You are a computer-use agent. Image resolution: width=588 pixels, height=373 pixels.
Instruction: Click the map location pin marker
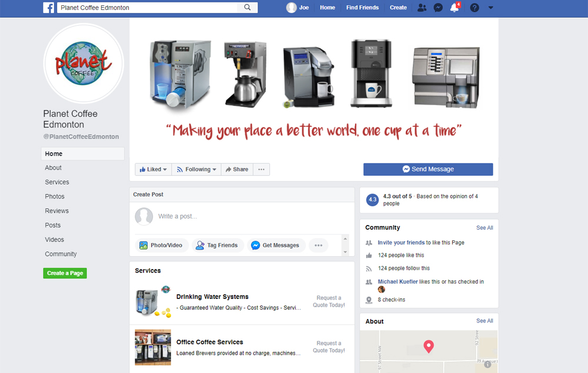429,347
